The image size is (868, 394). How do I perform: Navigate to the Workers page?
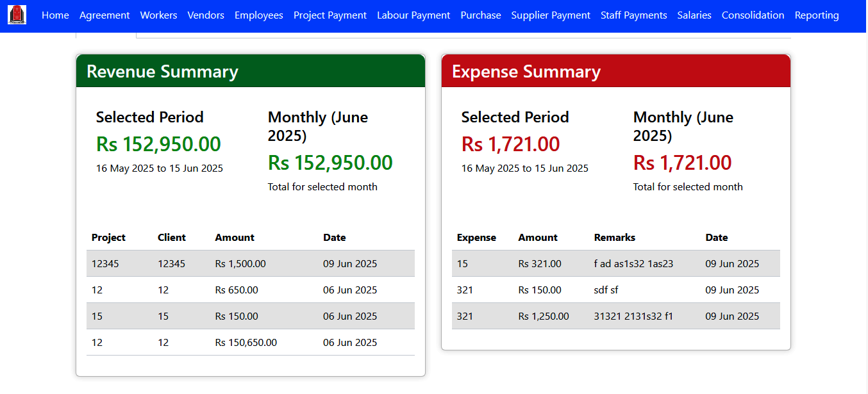[x=158, y=15]
